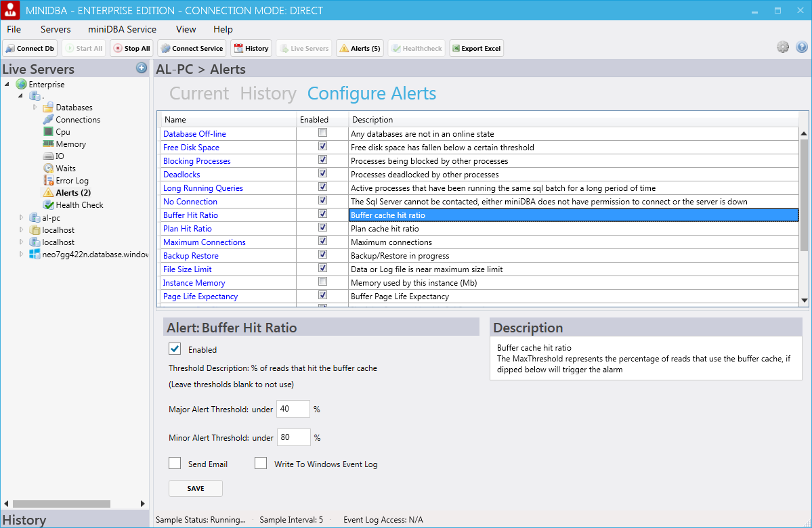Uncheck the Enabled checkbox for Buffer Hit Ratio alert
Viewport: 812px width, 528px height.
[x=175, y=349]
